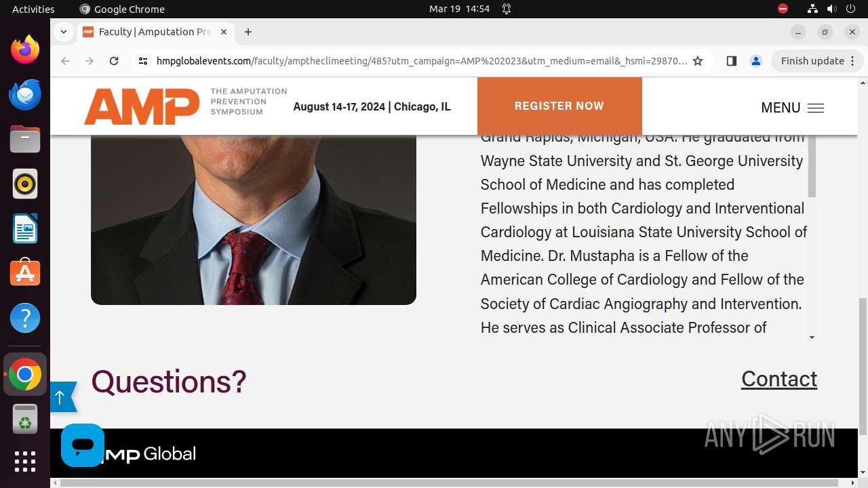Open Chrome side panel icon
Screen dimensions: 868x488
[x=731, y=61]
